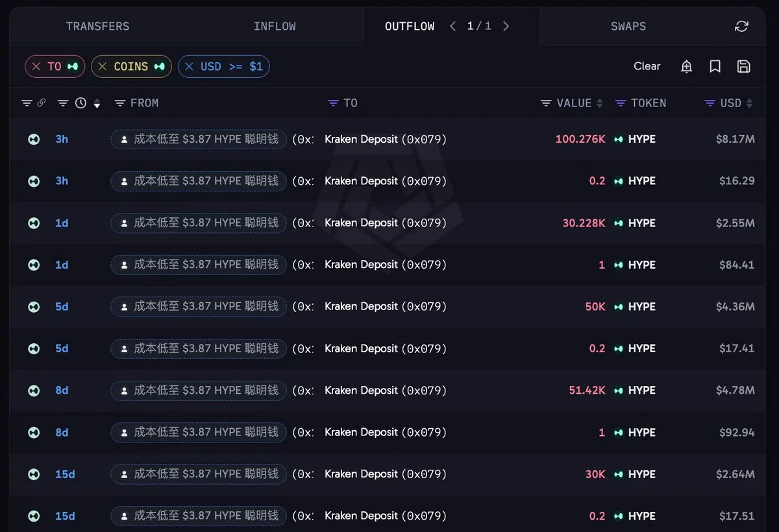Open the TO column filter
The height and width of the screenshot is (532, 779).
(333, 103)
